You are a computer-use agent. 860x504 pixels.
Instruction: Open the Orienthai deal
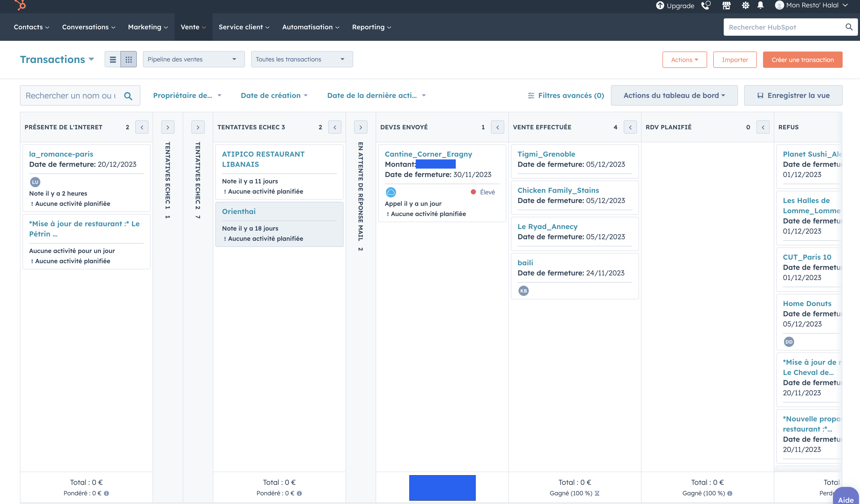(x=239, y=211)
